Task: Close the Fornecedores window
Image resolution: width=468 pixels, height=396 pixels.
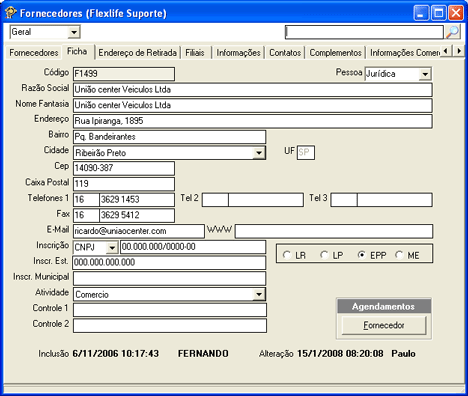Action: click(456, 13)
